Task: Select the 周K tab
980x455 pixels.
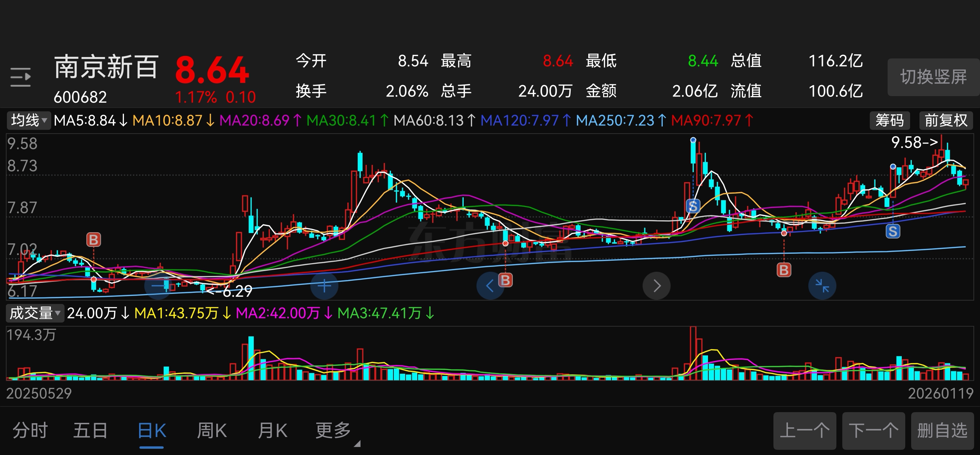Action: coord(212,431)
